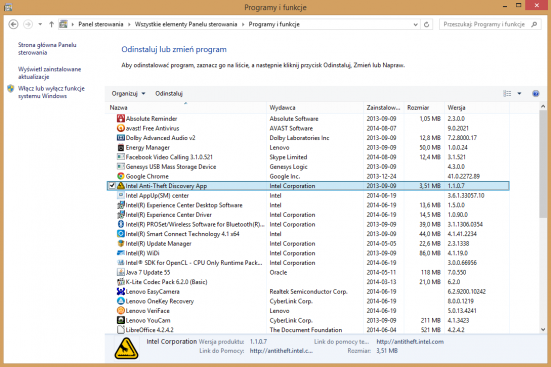
Task: Select Realtek Semiconductor Corp. cell
Action: (x=309, y=291)
